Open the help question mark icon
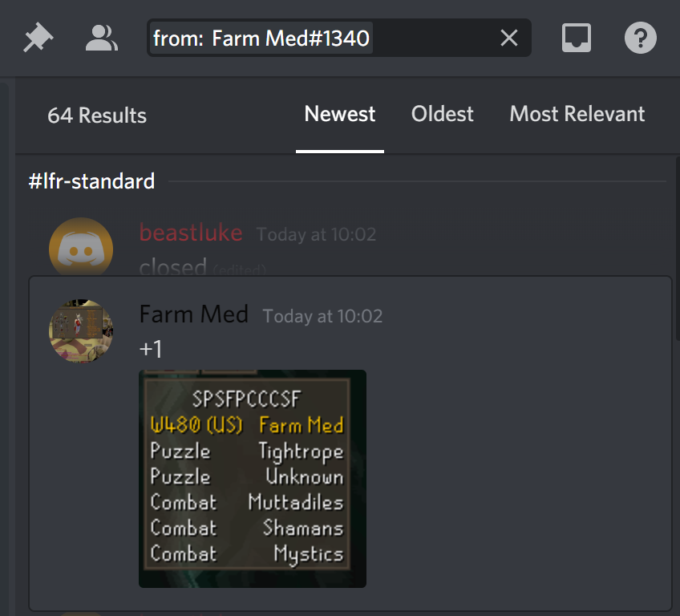The height and width of the screenshot is (616, 680). coord(640,38)
